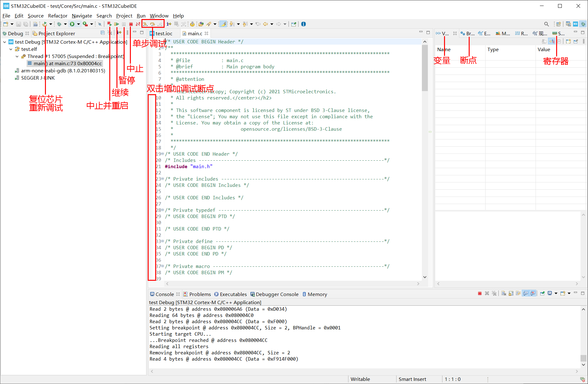This screenshot has height=384, width=588.
Task: Open the Open Console dropdown arrow
Action: coord(569,293)
